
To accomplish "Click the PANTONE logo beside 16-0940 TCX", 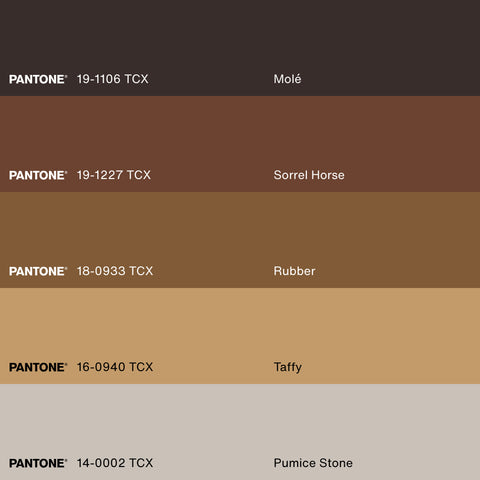I will pos(38,367).
